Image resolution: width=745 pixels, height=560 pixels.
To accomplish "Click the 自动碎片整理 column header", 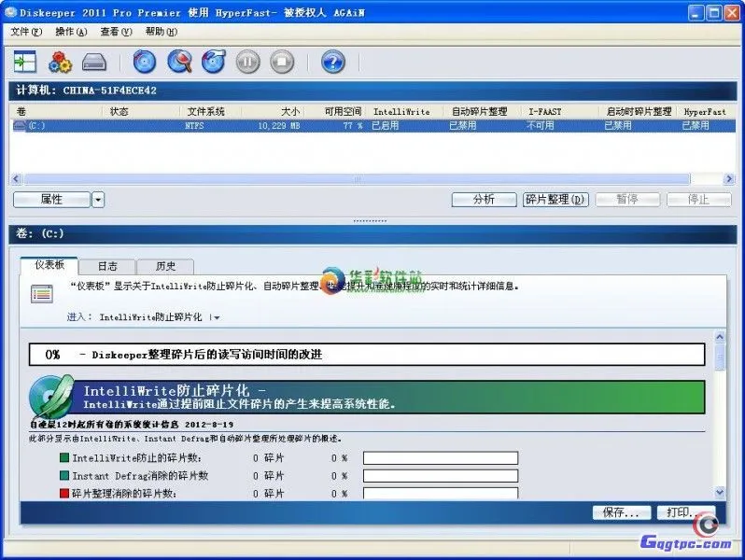I will 483,112.
